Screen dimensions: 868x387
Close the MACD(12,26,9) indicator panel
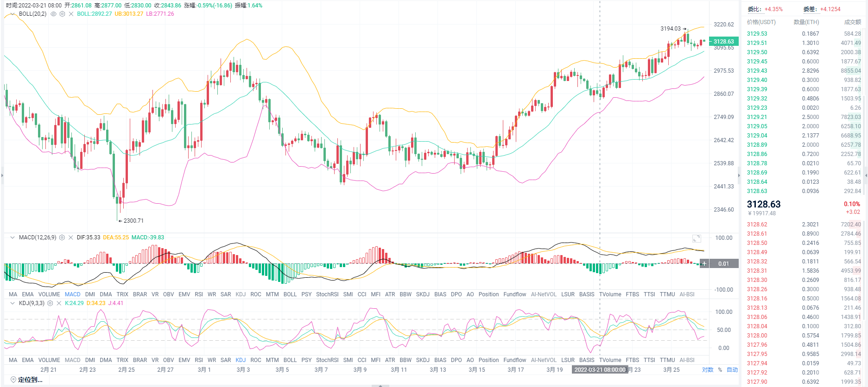[70, 237]
